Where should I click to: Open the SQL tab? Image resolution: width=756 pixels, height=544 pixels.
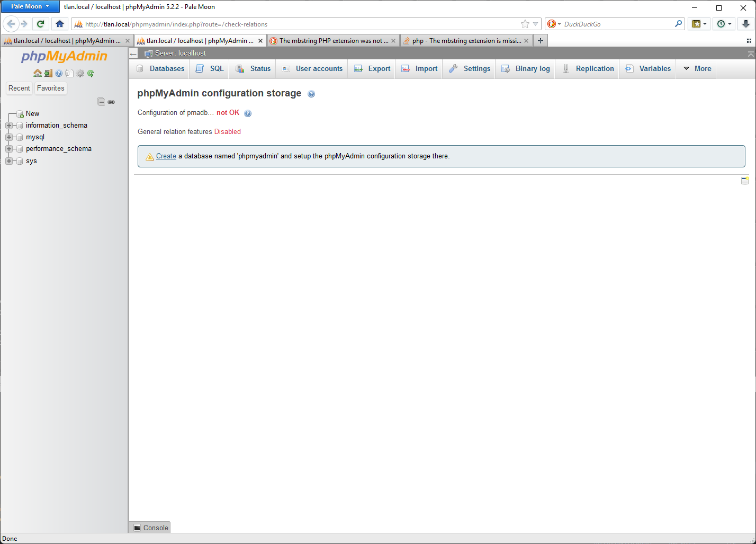pyautogui.click(x=210, y=69)
